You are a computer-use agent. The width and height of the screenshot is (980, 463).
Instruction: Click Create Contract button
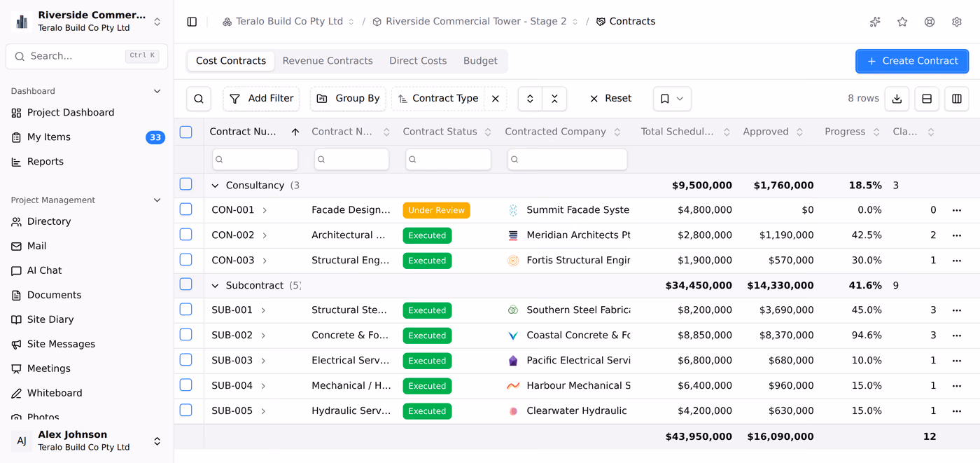pyautogui.click(x=912, y=61)
